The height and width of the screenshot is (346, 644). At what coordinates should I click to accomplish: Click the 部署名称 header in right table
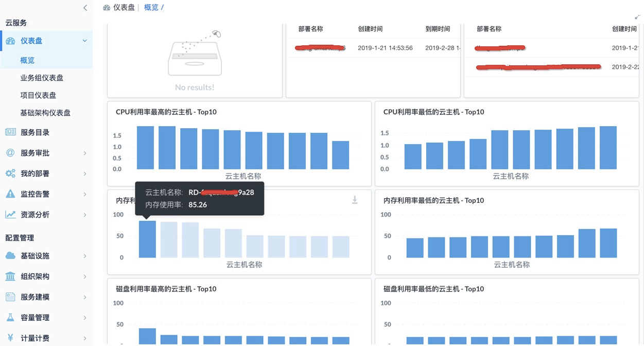click(489, 29)
